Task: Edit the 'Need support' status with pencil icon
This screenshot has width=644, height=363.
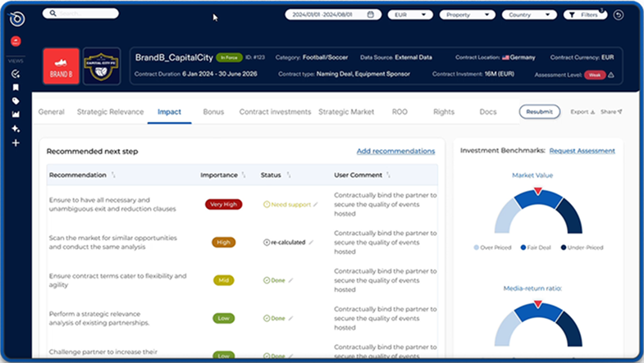Action: (x=316, y=204)
